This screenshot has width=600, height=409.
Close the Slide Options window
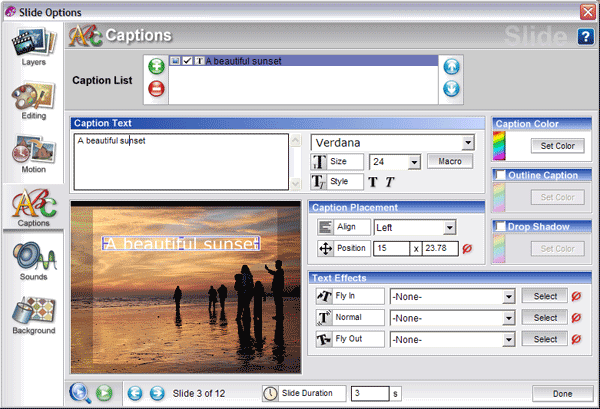pyautogui.click(x=588, y=12)
